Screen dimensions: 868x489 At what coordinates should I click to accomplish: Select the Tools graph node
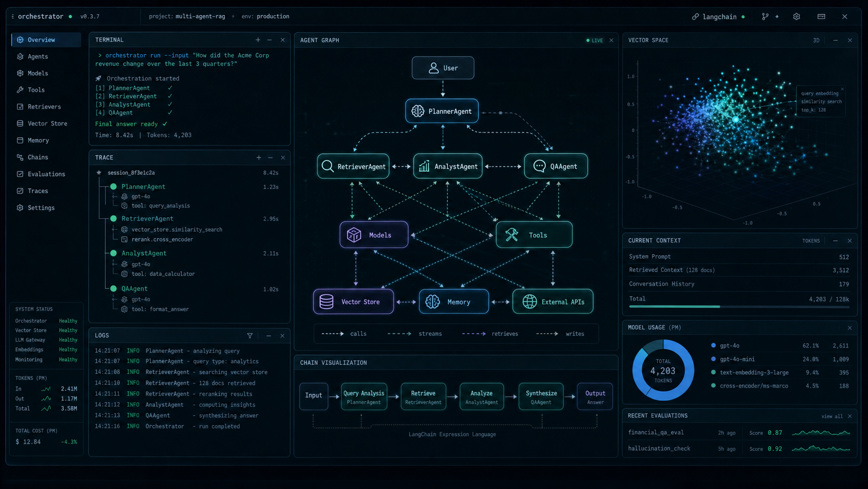point(534,235)
